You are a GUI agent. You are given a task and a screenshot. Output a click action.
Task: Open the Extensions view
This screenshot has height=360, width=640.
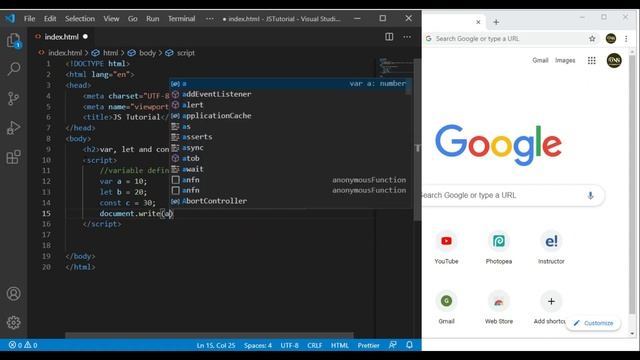[x=13, y=157]
